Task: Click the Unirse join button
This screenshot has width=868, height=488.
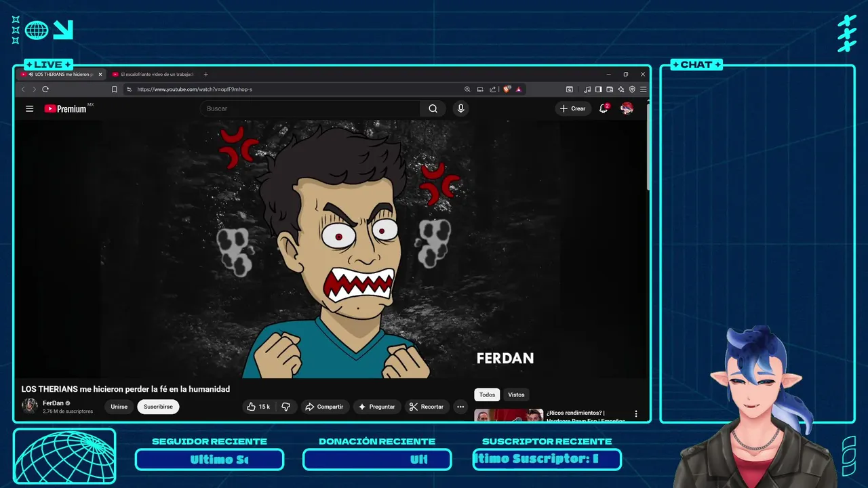Action: [x=119, y=407]
